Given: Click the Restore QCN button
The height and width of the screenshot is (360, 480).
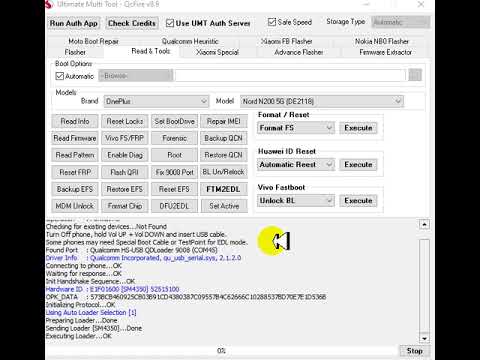Looking at the screenshot, I should pos(224,155).
